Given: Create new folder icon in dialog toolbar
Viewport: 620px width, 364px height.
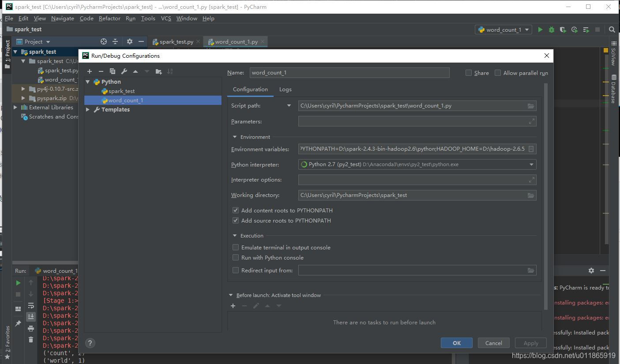Looking at the screenshot, I should (x=158, y=71).
